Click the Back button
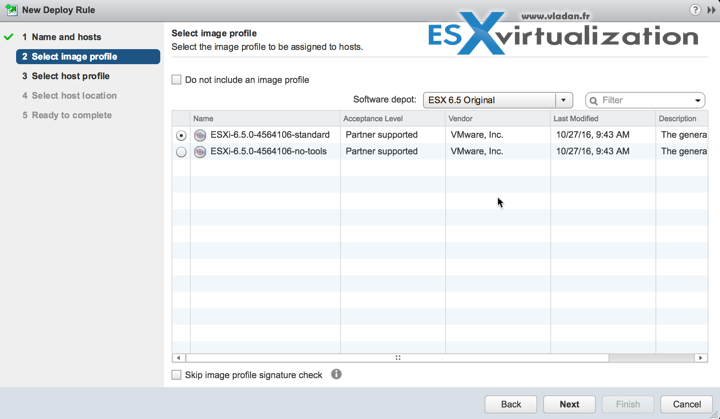This screenshot has width=720, height=419. pos(511,404)
